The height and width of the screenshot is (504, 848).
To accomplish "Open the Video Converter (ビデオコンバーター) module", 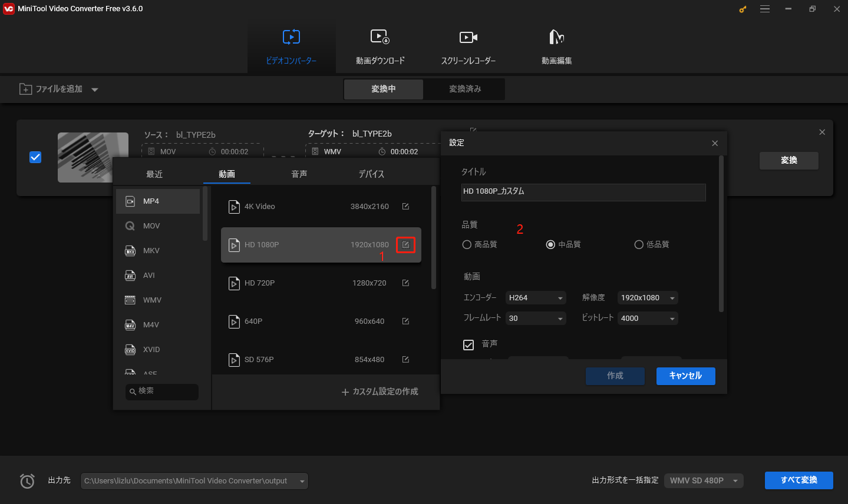I will (291, 47).
